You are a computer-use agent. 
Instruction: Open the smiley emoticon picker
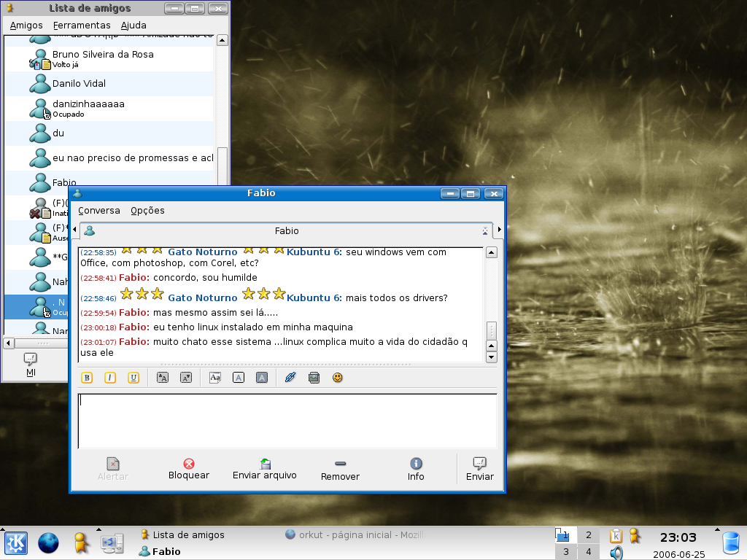click(337, 378)
